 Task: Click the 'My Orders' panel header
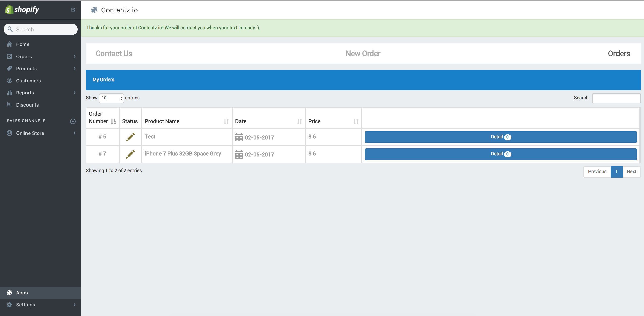click(x=363, y=80)
